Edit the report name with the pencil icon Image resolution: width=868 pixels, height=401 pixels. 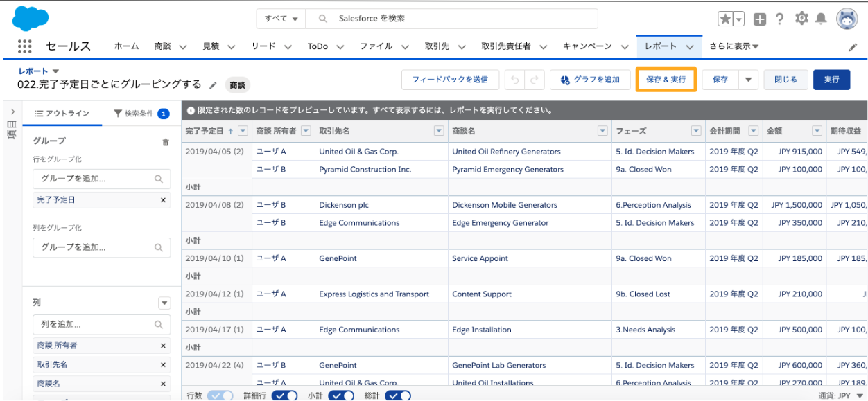tap(213, 85)
